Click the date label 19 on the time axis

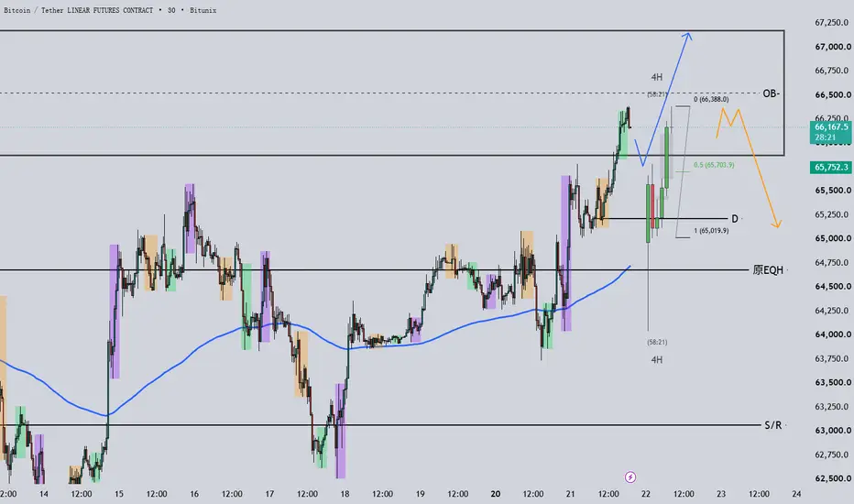[x=420, y=494]
